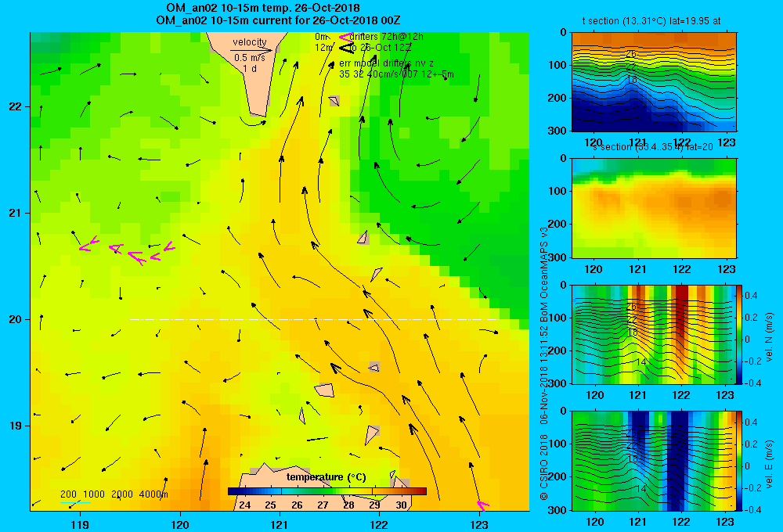Click the salinity section plot panel
Screen dimensions: 783x532
coord(654,208)
